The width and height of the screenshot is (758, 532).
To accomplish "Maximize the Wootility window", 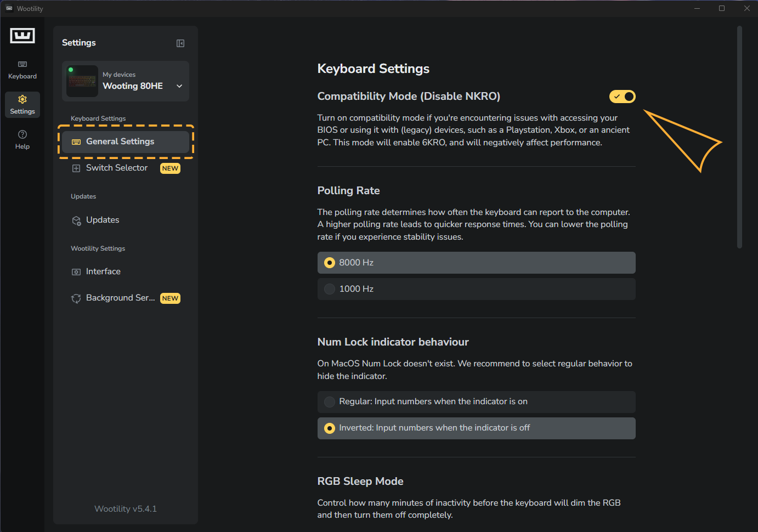I will pyautogui.click(x=722, y=8).
